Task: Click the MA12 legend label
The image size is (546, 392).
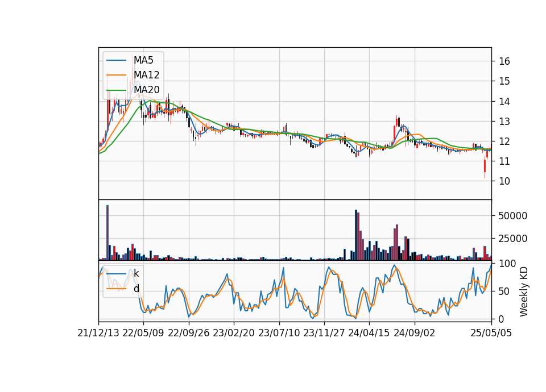Action: 146,75
